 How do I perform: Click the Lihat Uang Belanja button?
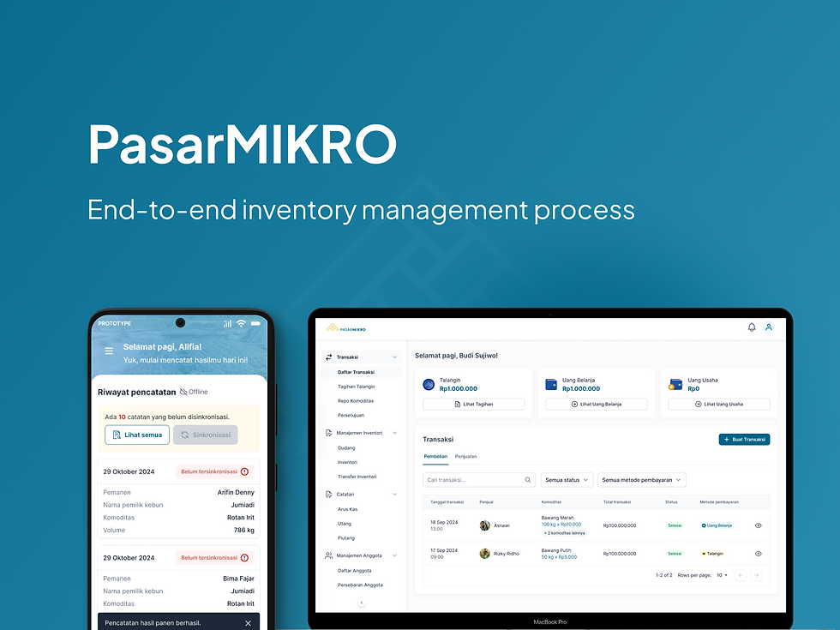[x=597, y=404]
